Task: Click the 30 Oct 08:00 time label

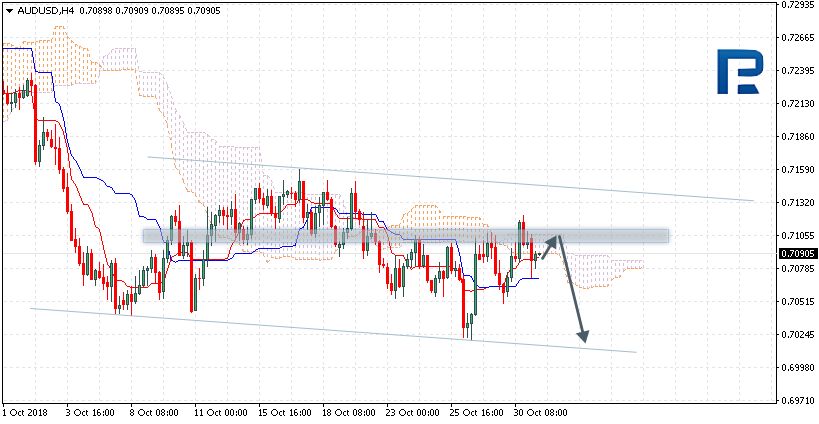Action: coord(541,413)
